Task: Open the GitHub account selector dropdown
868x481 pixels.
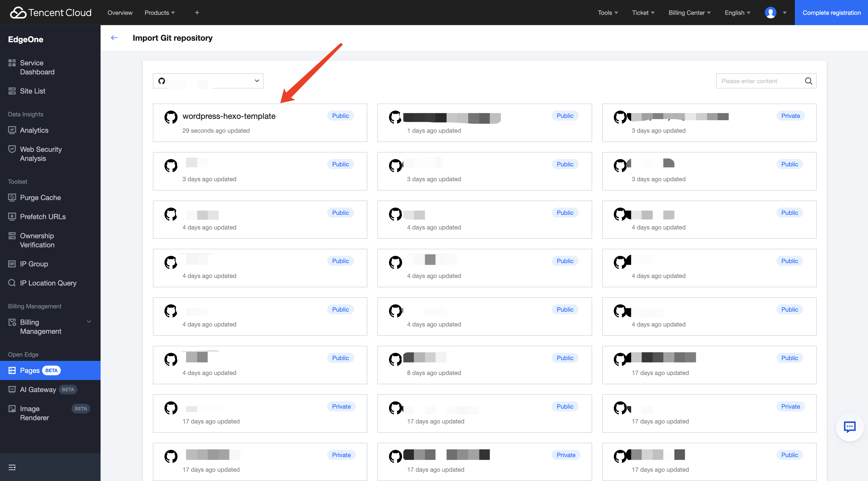Action: coord(208,81)
